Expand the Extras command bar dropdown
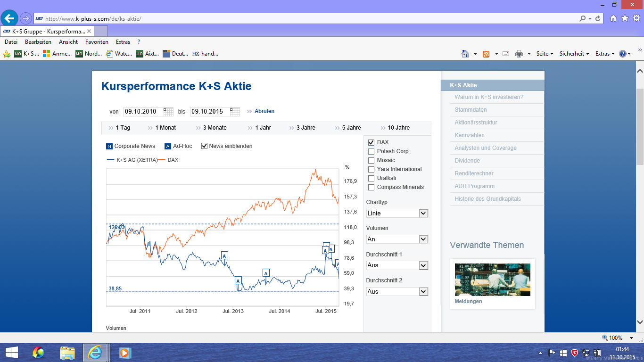The image size is (644, 362). tap(605, 54)
